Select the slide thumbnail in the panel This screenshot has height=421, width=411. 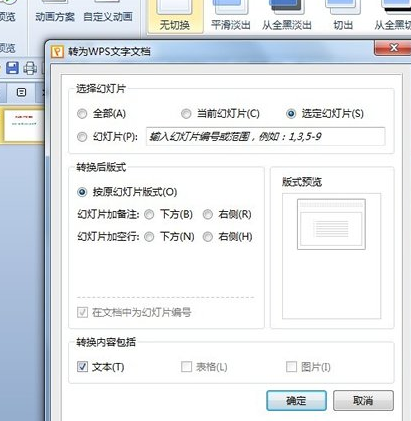pyautogui.click(x=24, y=125)
